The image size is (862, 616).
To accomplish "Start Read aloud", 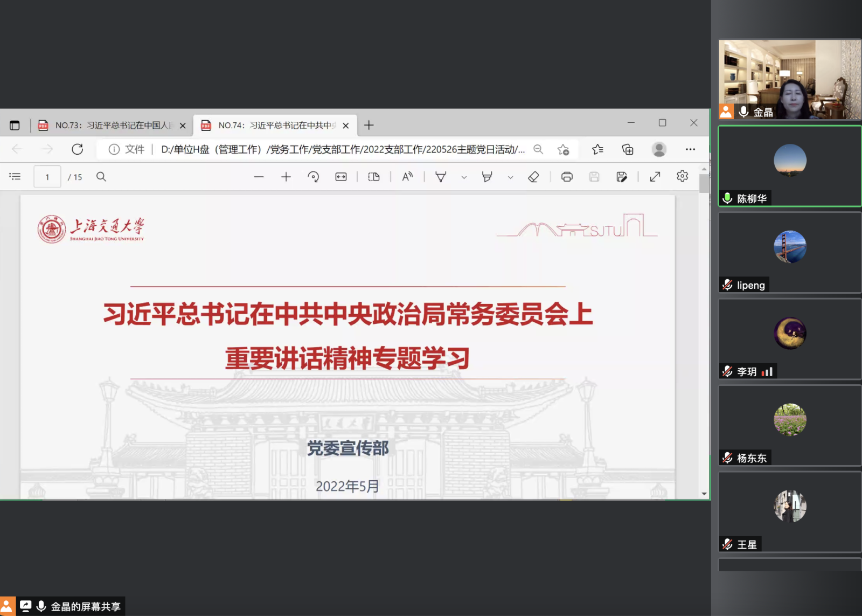I will coord(408,177).
